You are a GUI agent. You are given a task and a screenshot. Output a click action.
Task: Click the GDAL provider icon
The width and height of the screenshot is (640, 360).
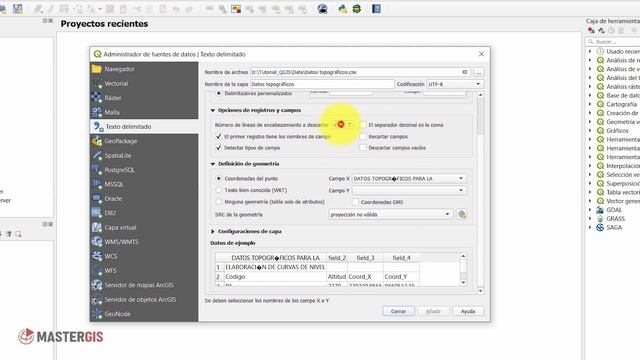click(600, 210)
